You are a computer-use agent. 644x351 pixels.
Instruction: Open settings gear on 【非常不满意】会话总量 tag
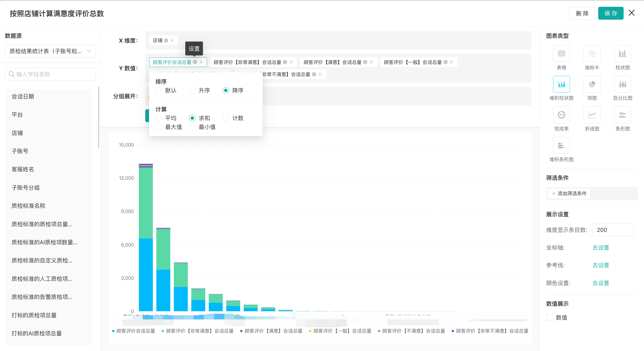coord(314,74)
